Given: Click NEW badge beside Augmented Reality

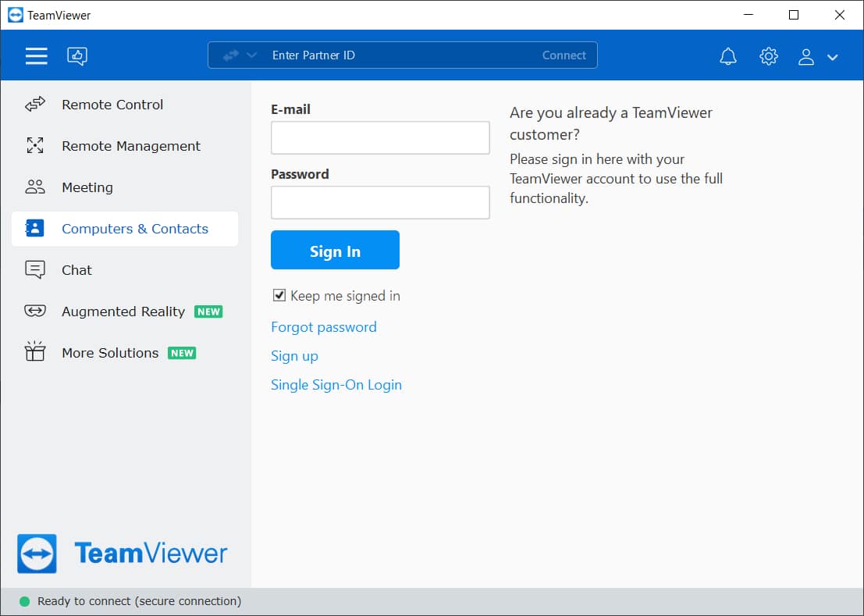Looking at the screenshot, I should pyautogui.click(x=208, y=312).
